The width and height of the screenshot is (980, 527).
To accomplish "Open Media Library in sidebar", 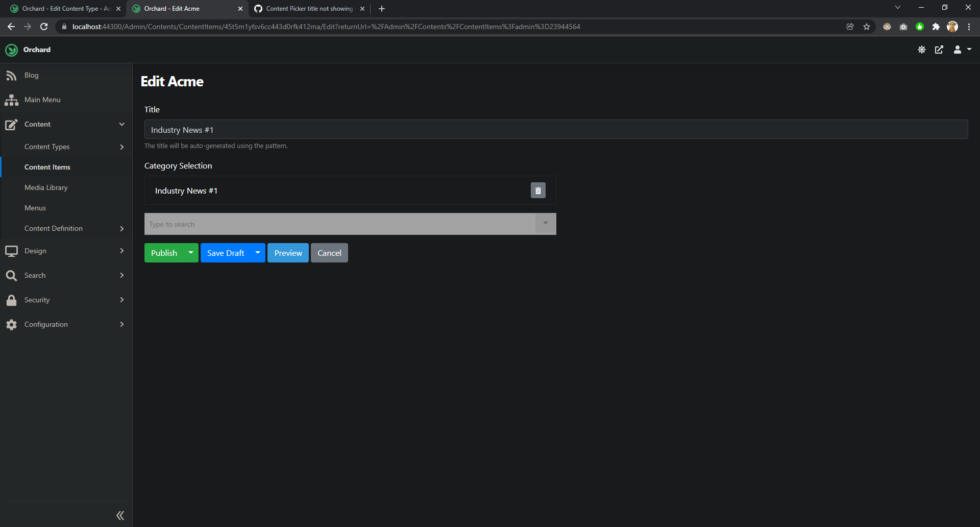I will coord(46,188).
